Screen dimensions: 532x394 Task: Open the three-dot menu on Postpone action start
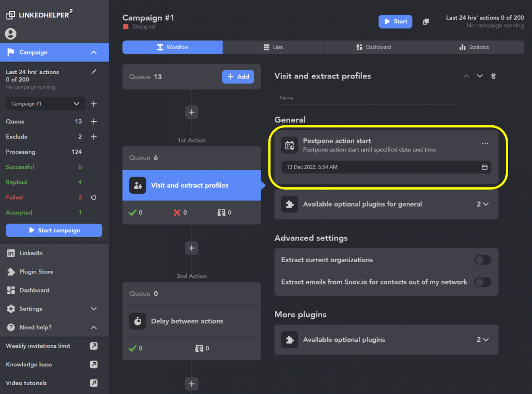click(x=484, y=143)
